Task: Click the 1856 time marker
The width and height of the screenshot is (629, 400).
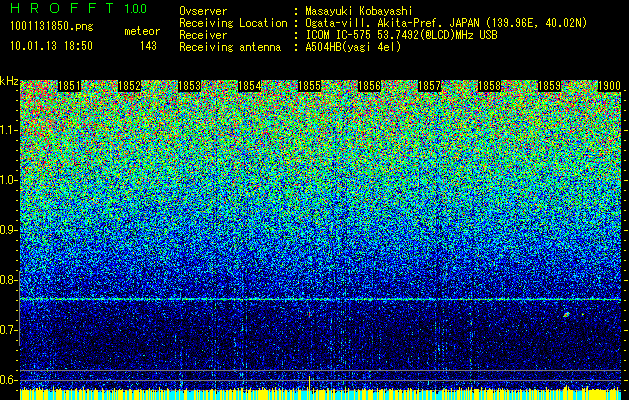Action: tap(369, 86)
